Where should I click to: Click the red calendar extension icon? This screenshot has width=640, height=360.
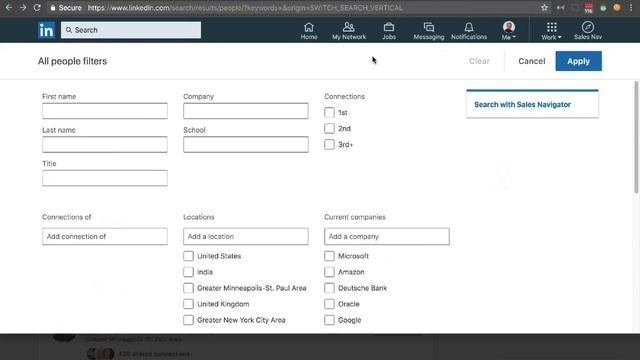click(588, 8)
